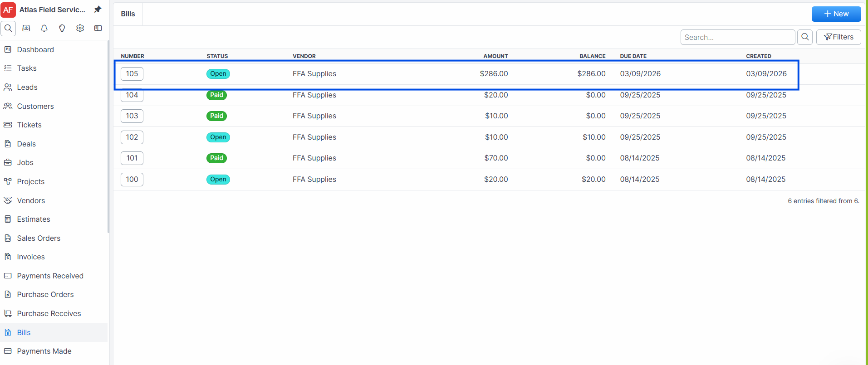868x365 pixels.
Task: Open notifications bell icon
Action: pos(44,28)
